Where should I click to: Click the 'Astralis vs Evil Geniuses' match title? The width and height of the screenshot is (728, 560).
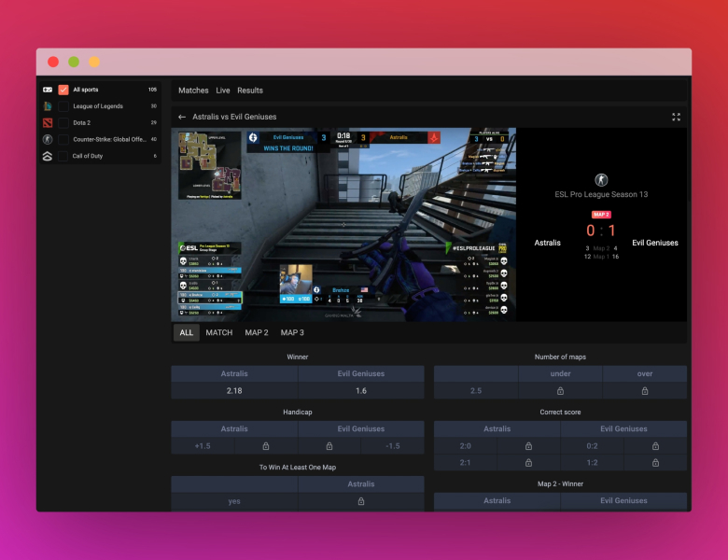(234, 117)
